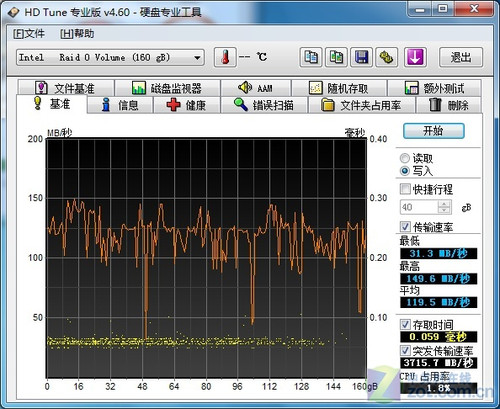Viewport: 500px width, 409px height.
Task: Copy screenshot to clipboard icon
Action: [x=336, y=57]
